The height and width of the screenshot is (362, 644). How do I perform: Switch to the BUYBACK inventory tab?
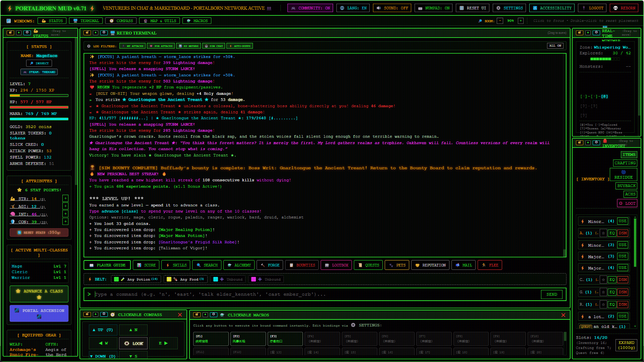click(626, 186)
